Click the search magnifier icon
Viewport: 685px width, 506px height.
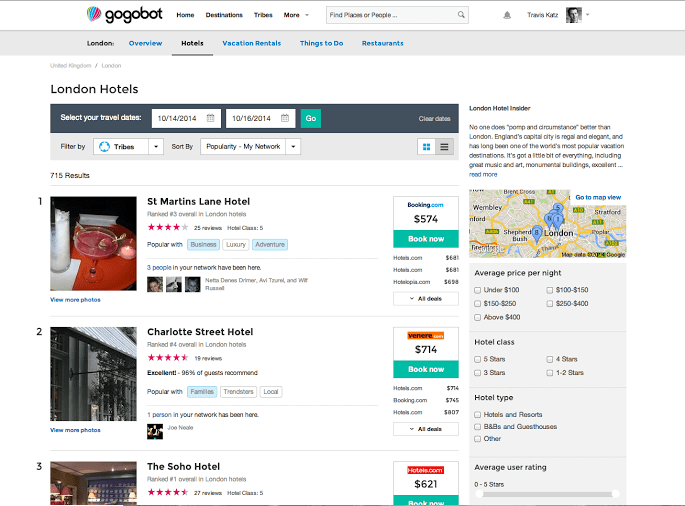coord(461,15)
